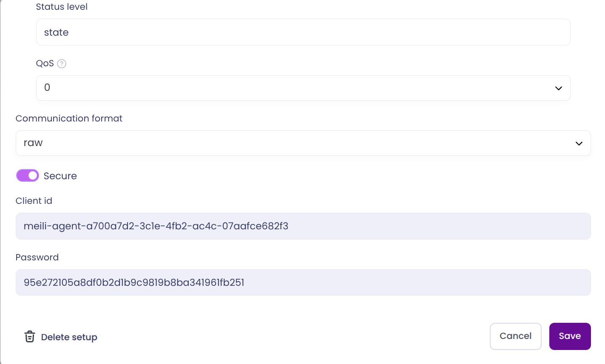Click the chevron arrow in Communication format dropdown
This screenshot has height=364, width=605.
point(579,144)
